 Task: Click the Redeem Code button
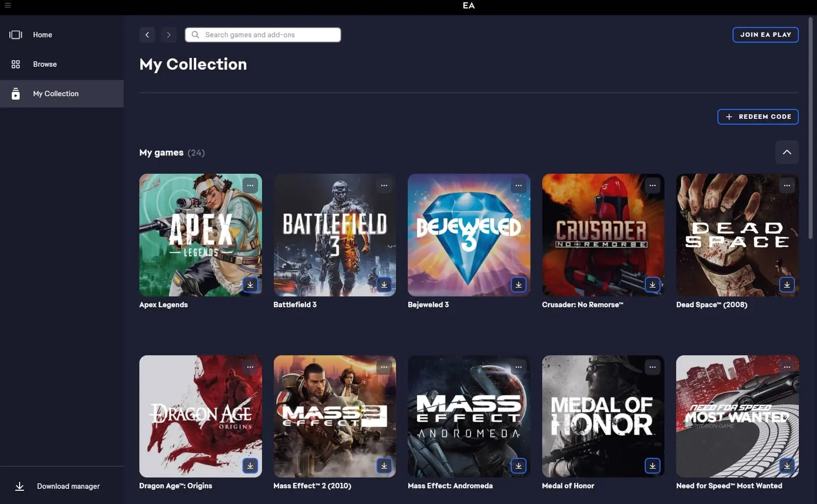(758, 117)
